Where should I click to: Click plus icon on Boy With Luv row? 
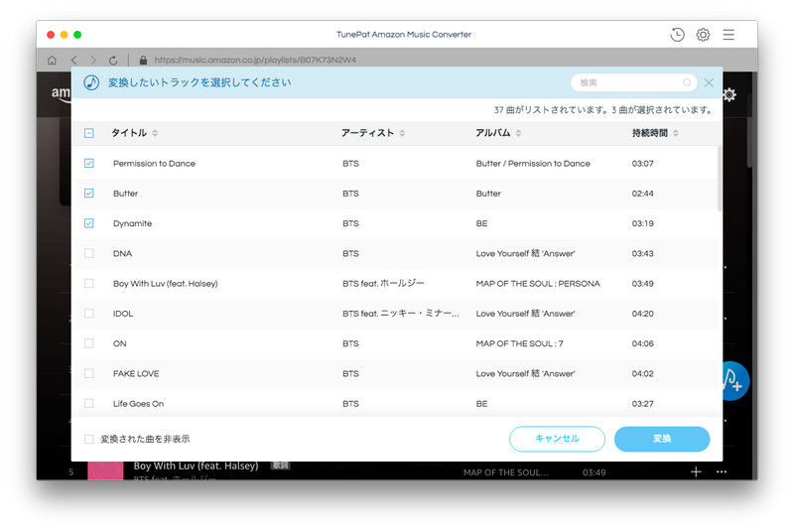point(696,471)
